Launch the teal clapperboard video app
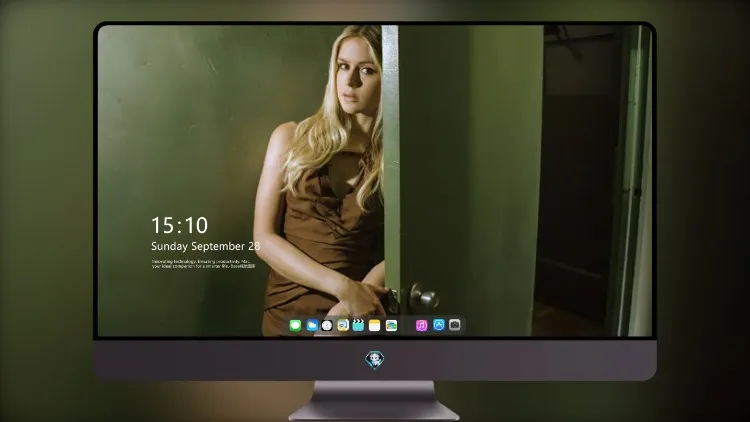Screen dimensions: 750x422 click(x=358, y=325)
